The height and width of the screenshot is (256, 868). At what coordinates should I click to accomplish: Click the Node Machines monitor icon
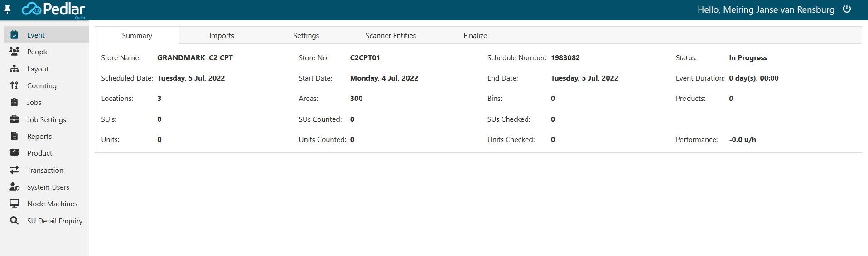[x=14, y=204]
